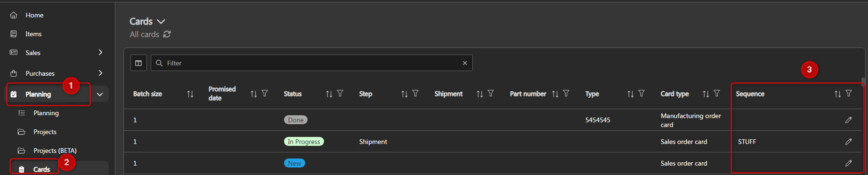
Task: Click the In Progress status badge
Action: pyautogui.click(x=304, y=142)
